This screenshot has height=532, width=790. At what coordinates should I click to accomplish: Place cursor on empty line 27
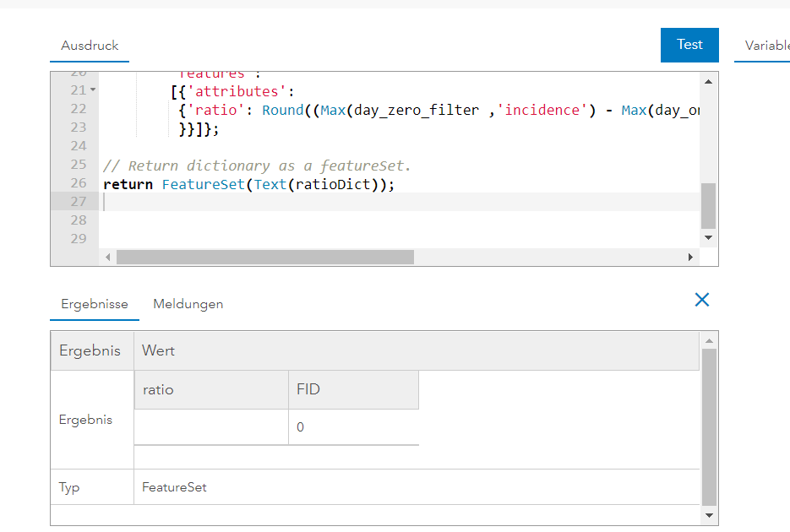338,201
